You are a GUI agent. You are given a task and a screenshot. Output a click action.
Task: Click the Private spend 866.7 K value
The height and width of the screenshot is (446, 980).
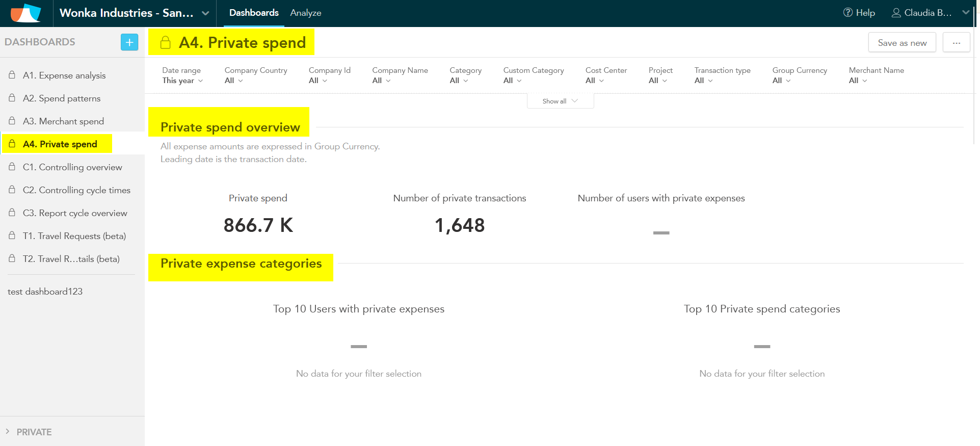click(258, 225)
